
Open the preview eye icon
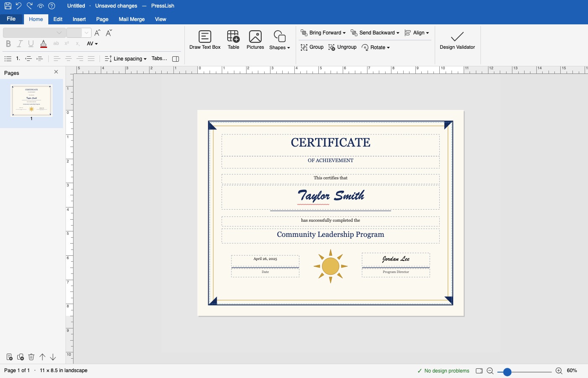tap(40, 6)
